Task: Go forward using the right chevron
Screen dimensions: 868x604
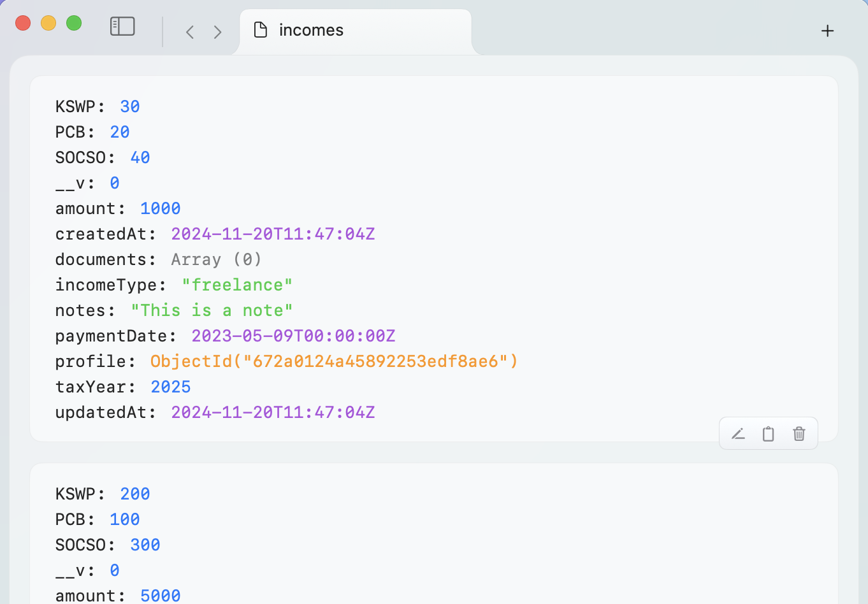Action: point(218,32)
